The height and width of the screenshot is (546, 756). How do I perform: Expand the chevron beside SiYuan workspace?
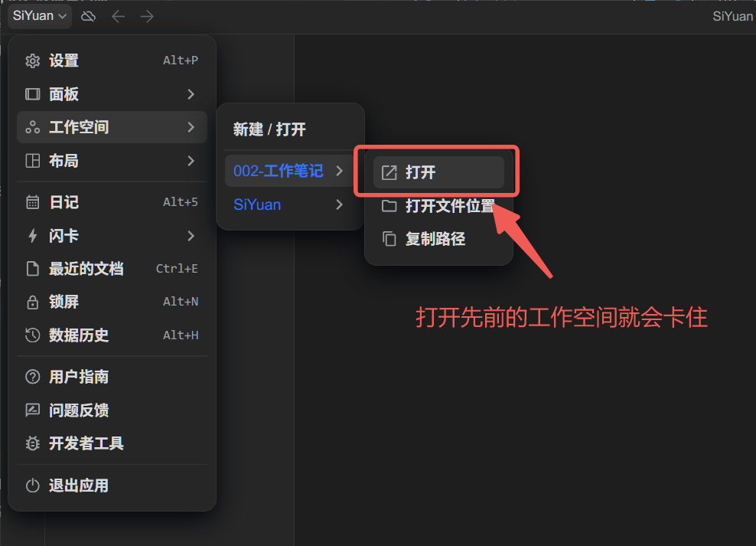pyautogui.click(x=340, y=204)
